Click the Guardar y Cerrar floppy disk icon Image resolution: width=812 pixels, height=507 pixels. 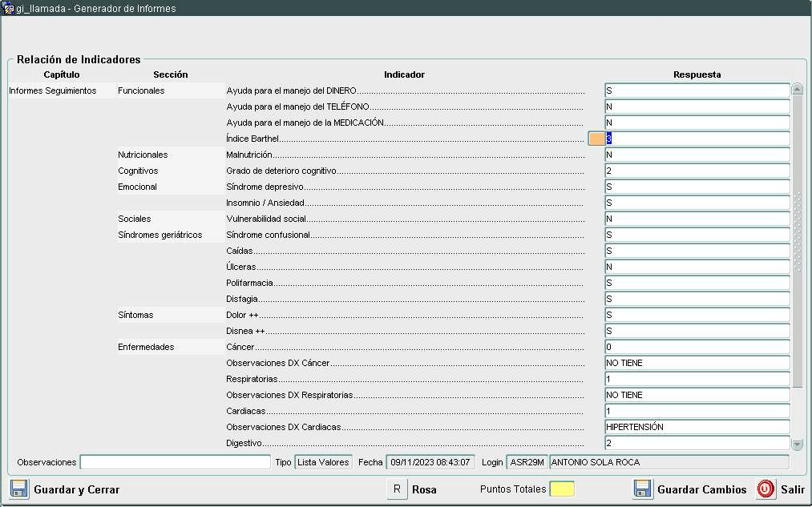tap(19, 489)
